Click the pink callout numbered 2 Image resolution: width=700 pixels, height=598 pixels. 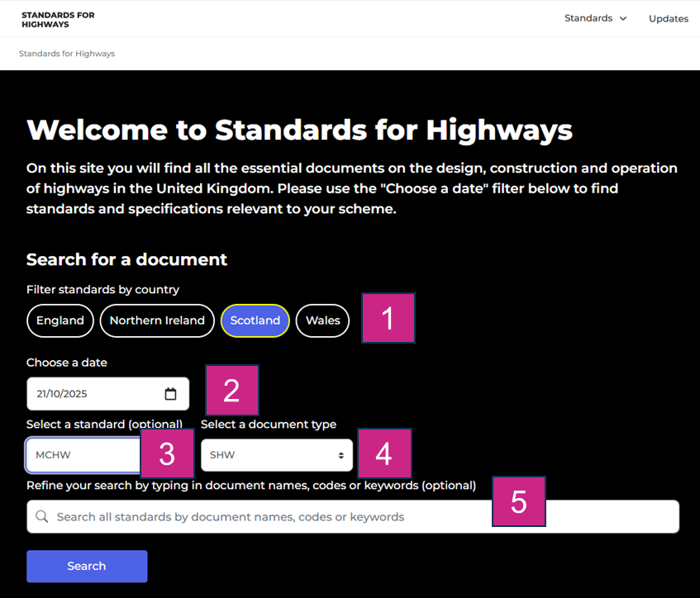[x=231, y=390]
